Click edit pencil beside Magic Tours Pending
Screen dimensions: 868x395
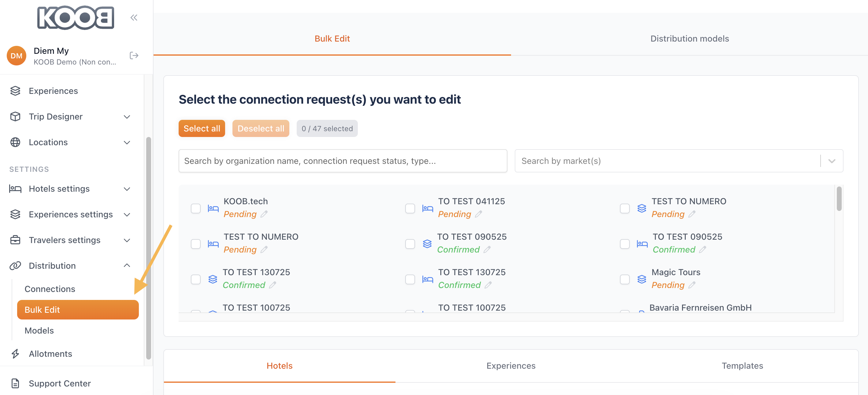(692, 285)
